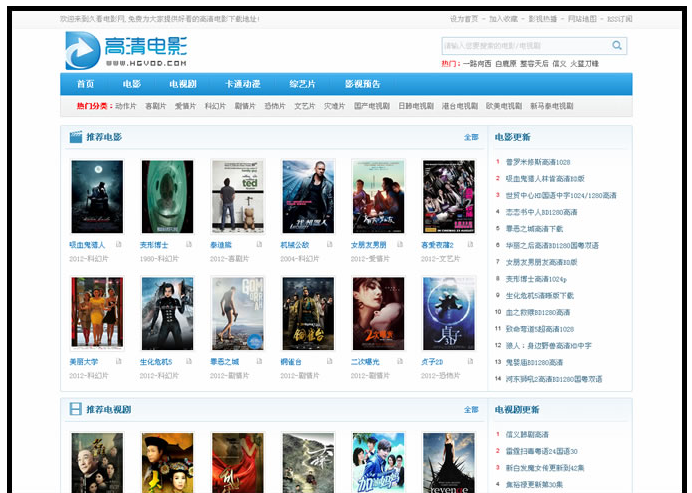Click the 美丽大学 title link
Viewport: 692px width, 493px height.
click(x=83, y=361)
